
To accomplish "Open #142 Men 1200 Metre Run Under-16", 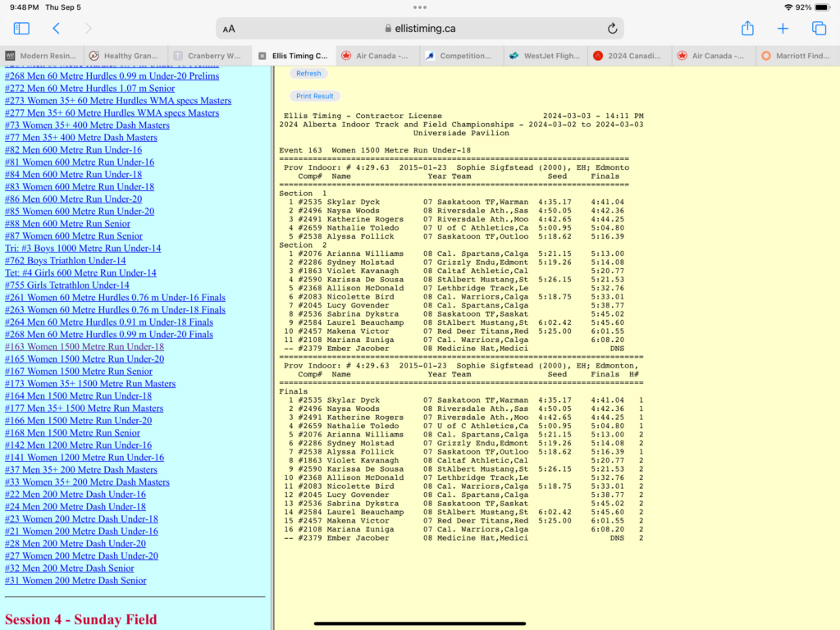I will (78, 445).
